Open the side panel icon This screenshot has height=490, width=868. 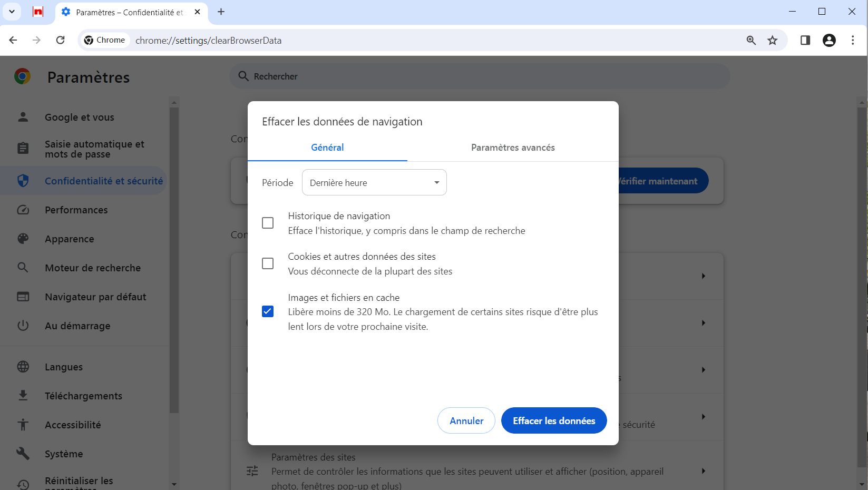805,40
